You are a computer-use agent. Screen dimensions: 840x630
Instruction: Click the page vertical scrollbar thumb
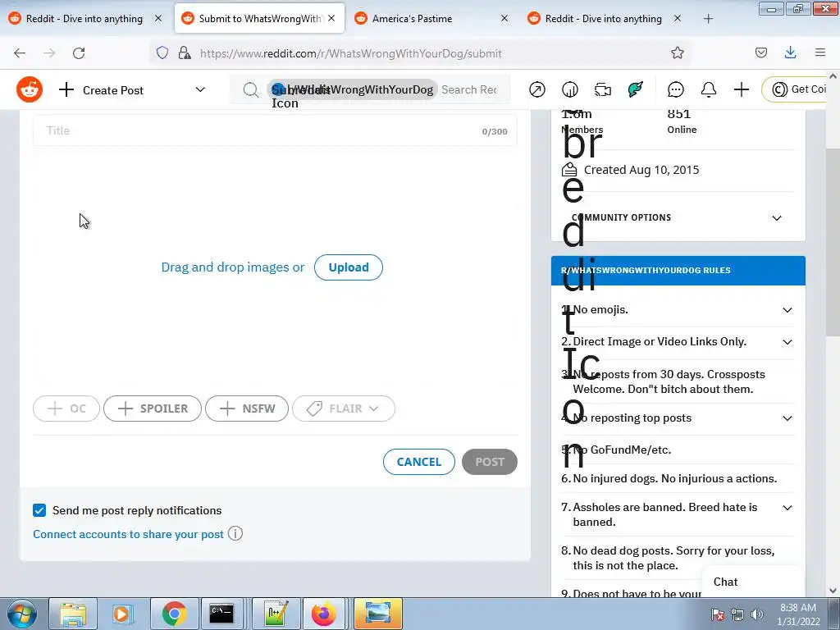pos(833,243)
